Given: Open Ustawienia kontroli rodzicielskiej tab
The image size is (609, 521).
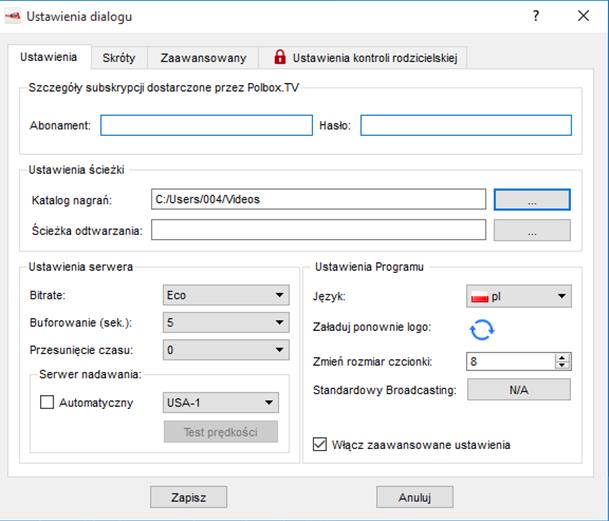Looking at the screenshot, I should click(x=363, y=58).
